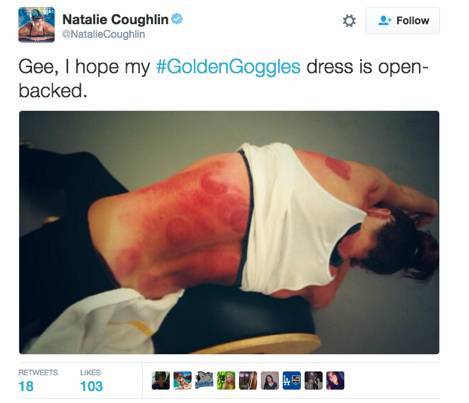Open the long-brown-hair liker avatar
The height and width of the screenshot is (403, 469).
pos(248,380)
